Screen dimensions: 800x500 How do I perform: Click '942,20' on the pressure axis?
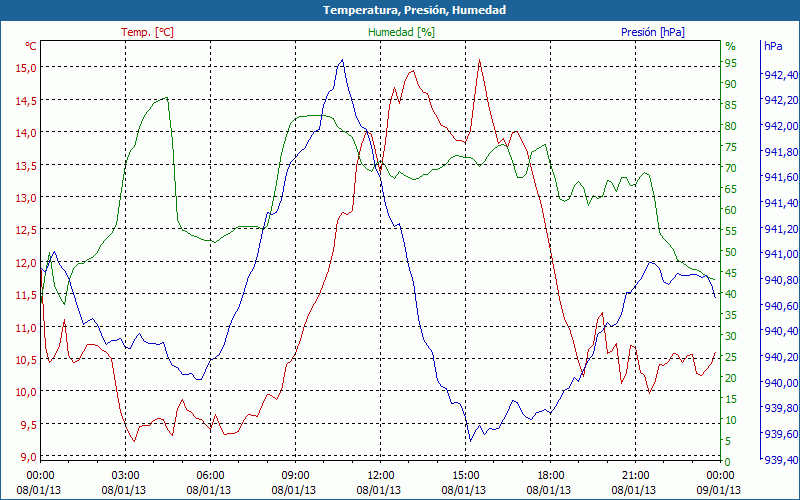tap(781, 101)
